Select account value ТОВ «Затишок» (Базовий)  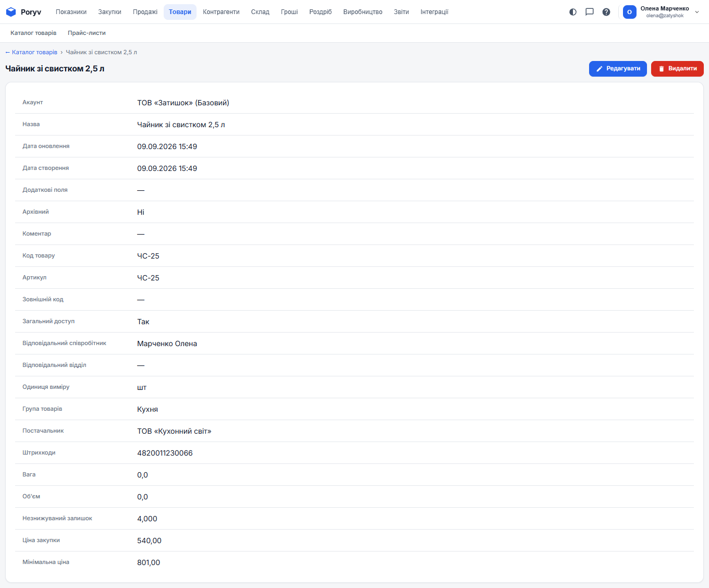(183, 103)
